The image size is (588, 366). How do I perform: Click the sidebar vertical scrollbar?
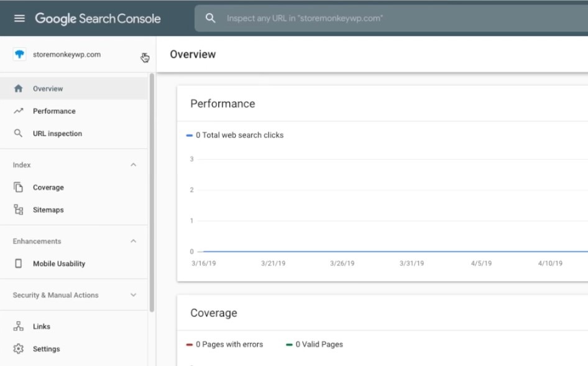click(x=152, y=193)
